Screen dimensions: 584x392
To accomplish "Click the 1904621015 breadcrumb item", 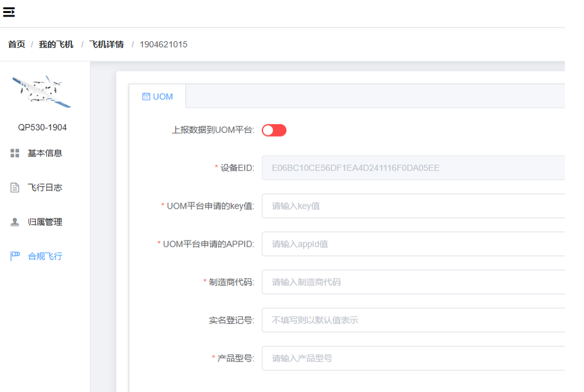I will [x=163, y=44].
